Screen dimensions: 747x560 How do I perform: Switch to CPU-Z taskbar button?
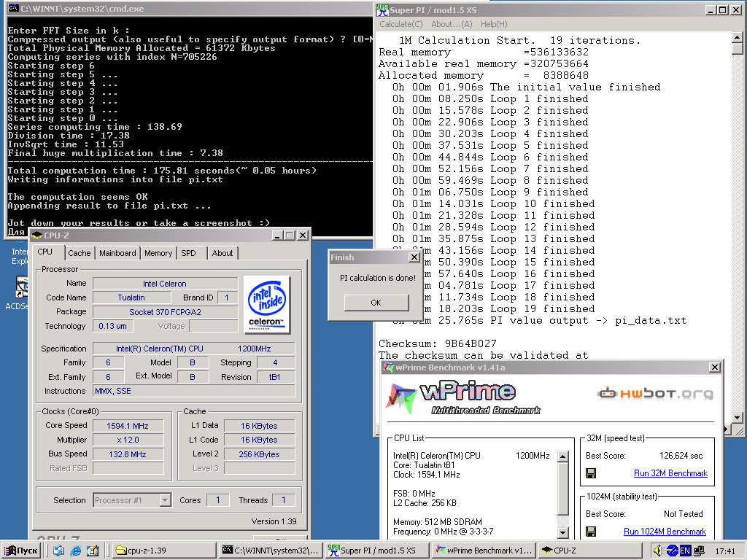(591, 551)
